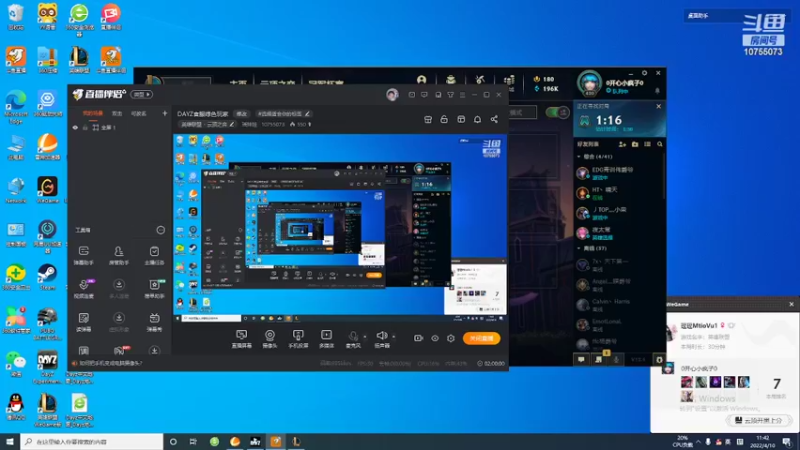Close the WeGame popup window
Screen dimensions: 800x450
791,304
